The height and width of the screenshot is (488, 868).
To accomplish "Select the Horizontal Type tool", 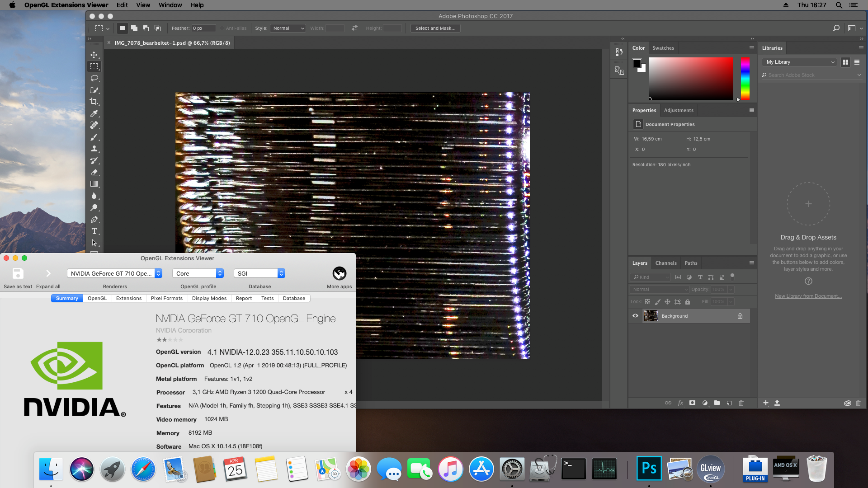I will point(94,231).
